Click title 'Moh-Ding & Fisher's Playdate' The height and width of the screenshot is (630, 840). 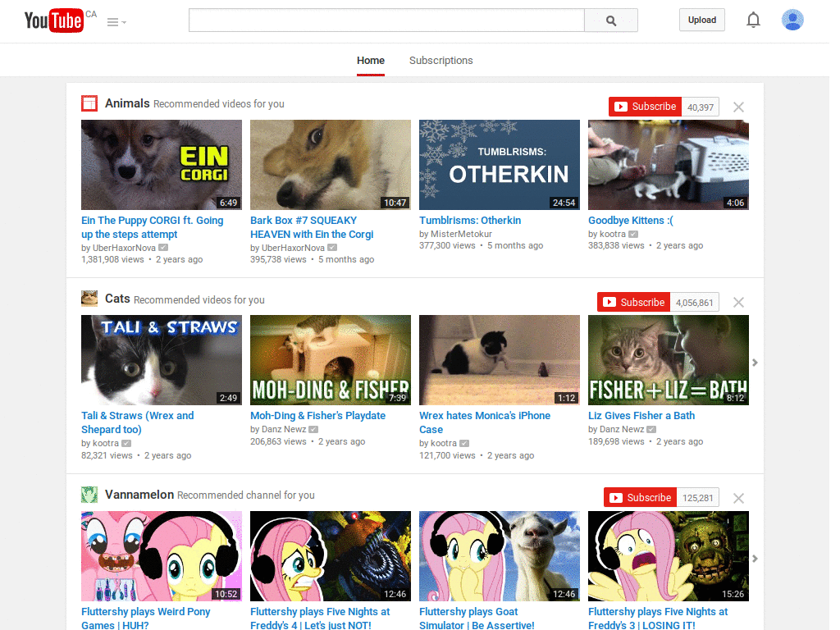click(x=317, y=415)
